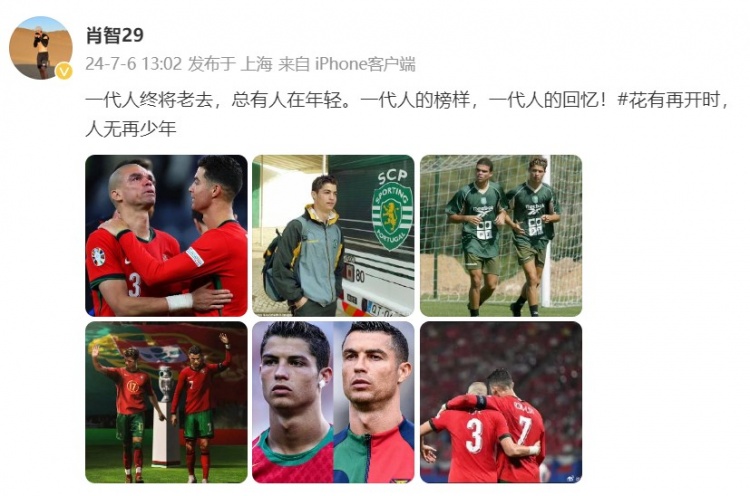The height and width of the screenshot is (496, 750).
Task: Open photo of young man beside SCP bus
Action: pyautogui.click(x=333, y=236)
